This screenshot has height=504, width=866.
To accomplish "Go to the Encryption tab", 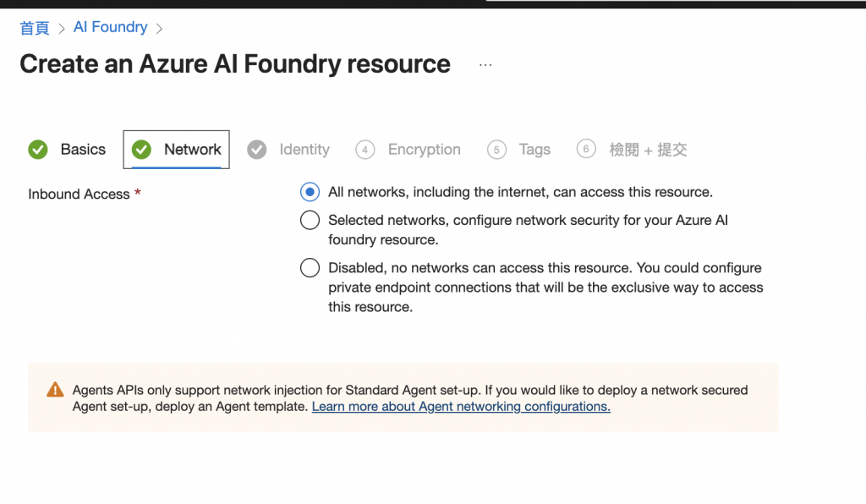I will (424, 150).
